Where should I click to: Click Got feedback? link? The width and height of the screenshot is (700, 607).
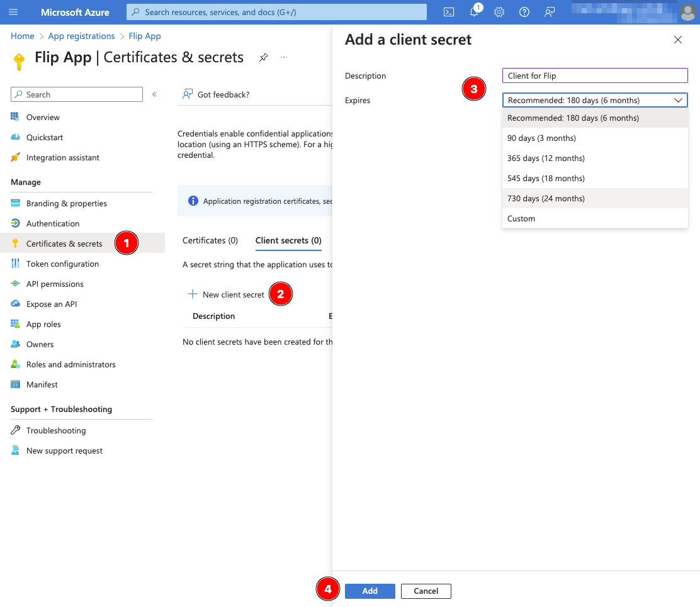coord(216,94)
